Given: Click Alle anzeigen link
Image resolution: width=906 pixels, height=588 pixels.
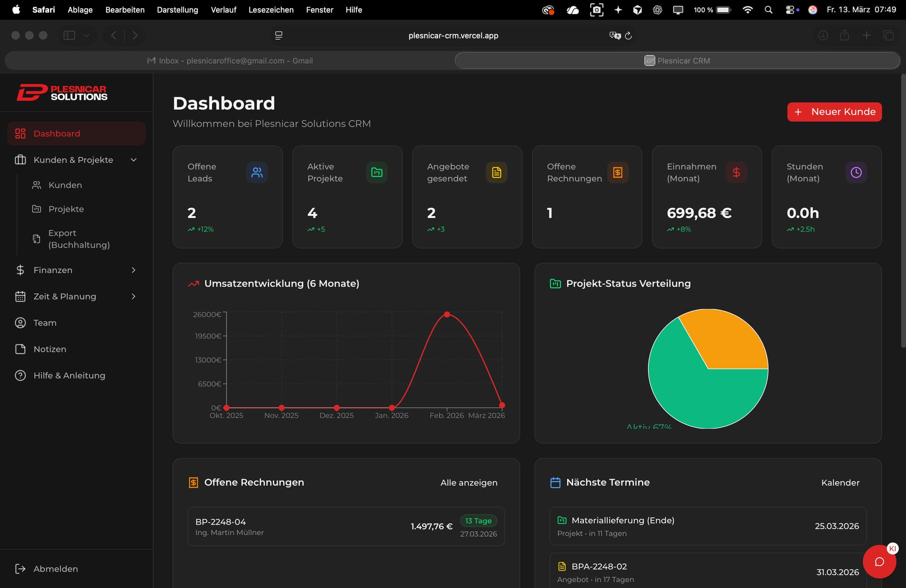Looking at the screenshot, I should [x=469, y=482].
